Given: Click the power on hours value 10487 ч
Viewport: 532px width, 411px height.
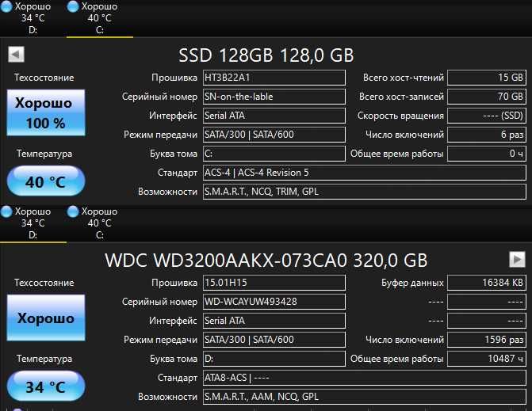Looking at the screenshot, I should click(487, 359).
